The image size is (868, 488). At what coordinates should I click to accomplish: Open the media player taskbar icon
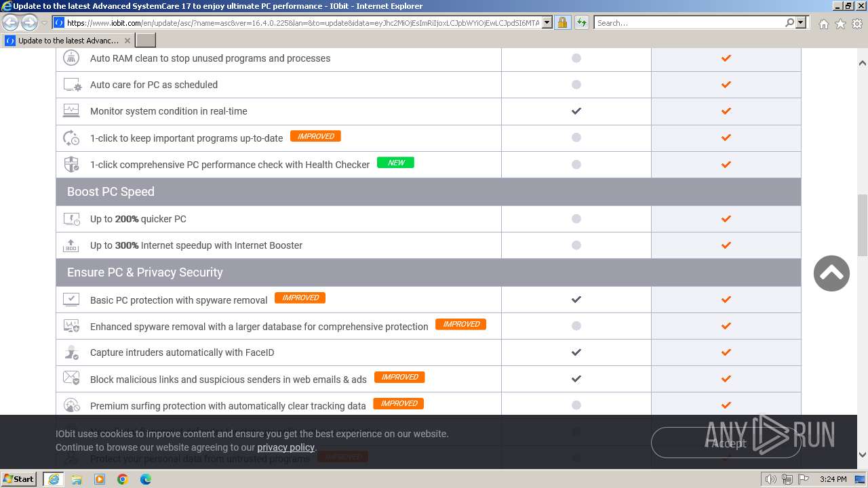coord(100,479)
